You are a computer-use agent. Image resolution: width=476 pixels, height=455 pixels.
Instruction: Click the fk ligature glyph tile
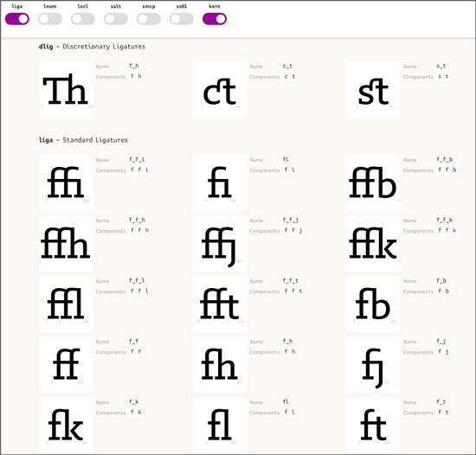[x=66, y=426]
